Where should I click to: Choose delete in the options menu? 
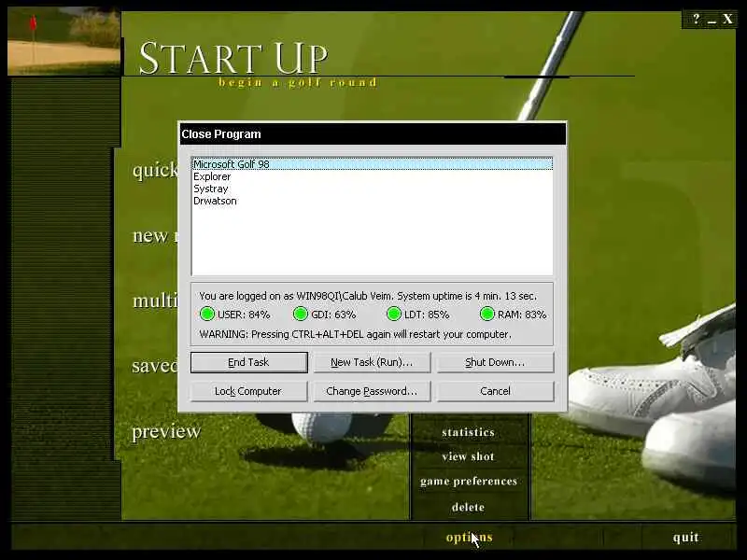coord(469,507)
